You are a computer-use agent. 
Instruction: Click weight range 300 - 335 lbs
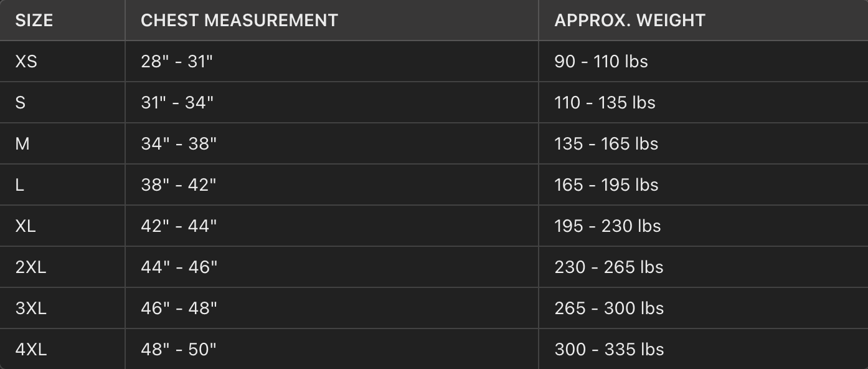tap(609, 350)
